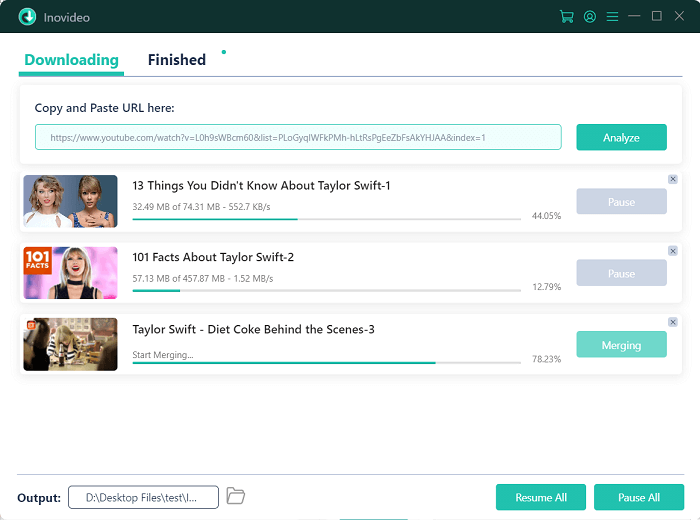Viewport: 700px width, 520px height.
Task: Switch to the Finished tab
Action: 177,60
